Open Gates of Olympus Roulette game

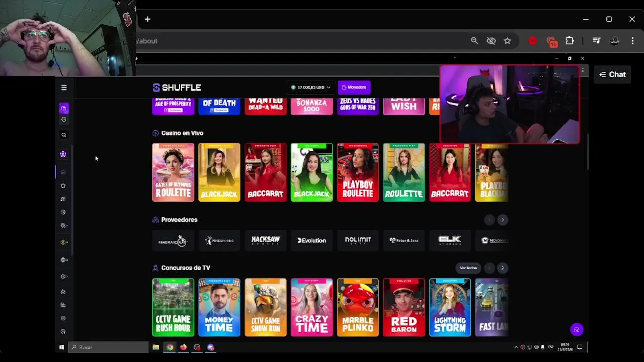(173, 172)
